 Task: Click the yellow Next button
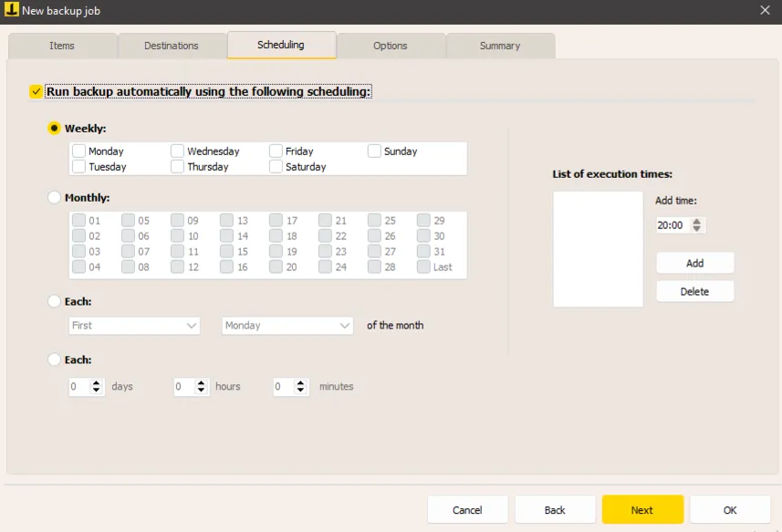tap(642, 509)
